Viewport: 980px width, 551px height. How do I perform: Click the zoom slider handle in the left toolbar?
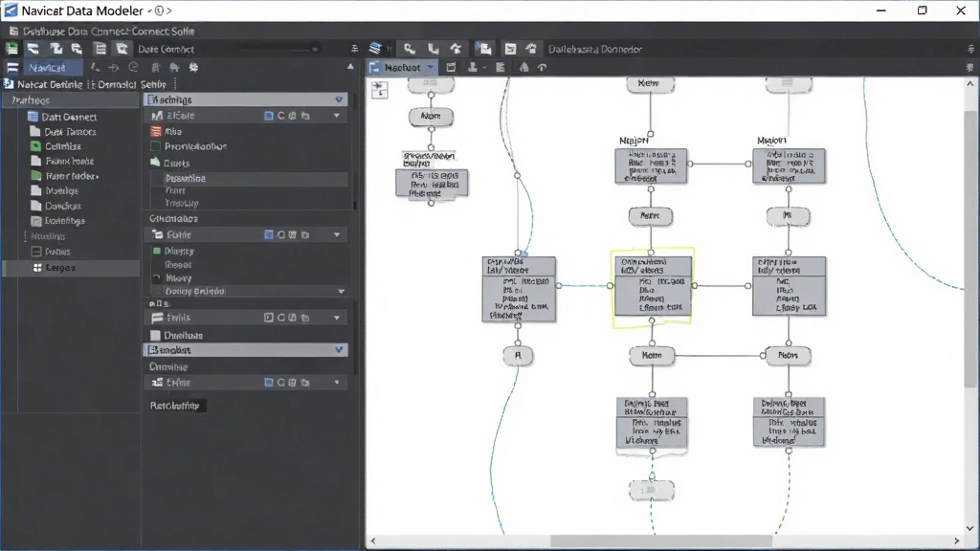point(315,49)
